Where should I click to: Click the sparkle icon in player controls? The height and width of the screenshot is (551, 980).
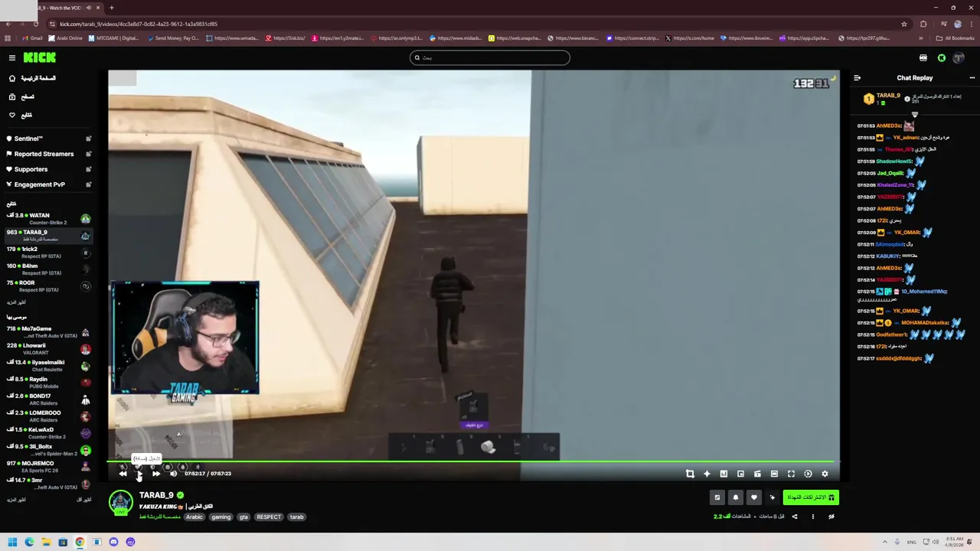[707, 474]
